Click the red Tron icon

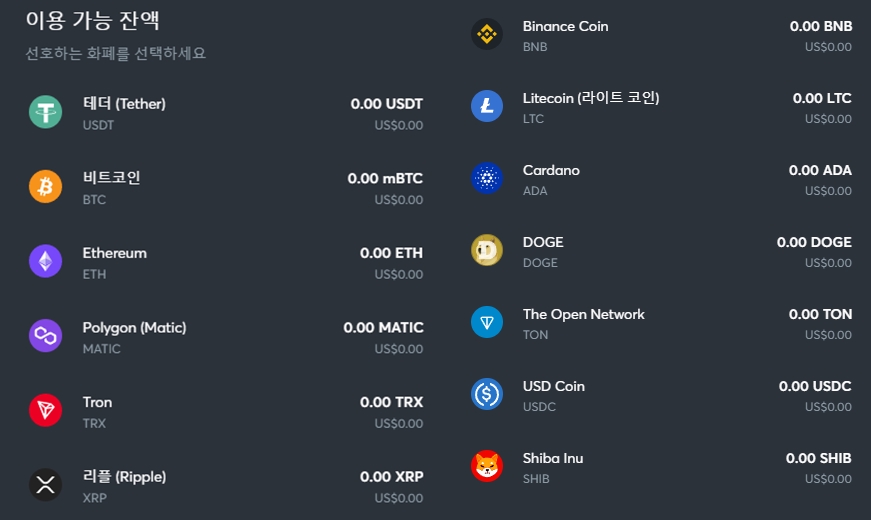(46, 411)
